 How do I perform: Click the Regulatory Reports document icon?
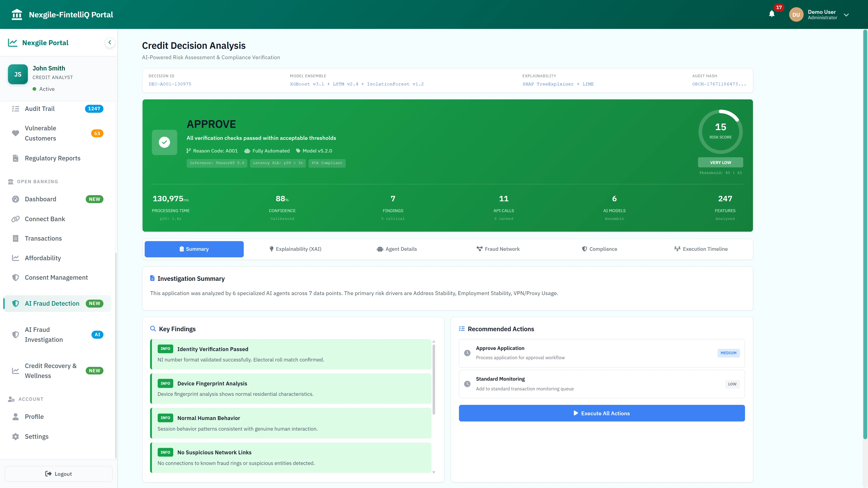coord(16,158)
